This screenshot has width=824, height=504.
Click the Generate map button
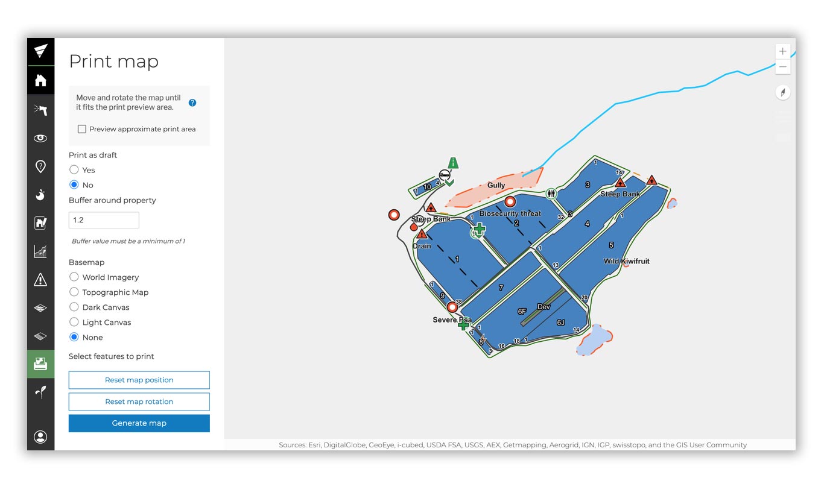[139, 423]
